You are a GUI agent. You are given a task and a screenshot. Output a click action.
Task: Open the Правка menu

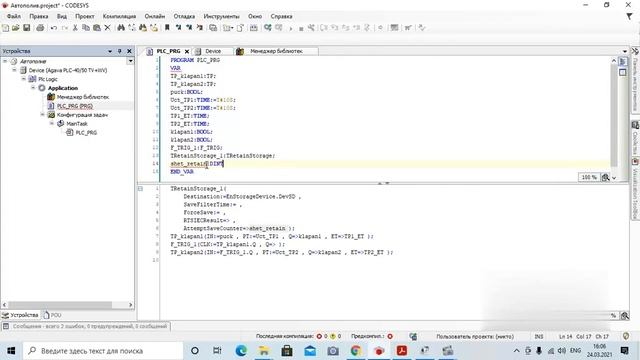pos(39,17)
